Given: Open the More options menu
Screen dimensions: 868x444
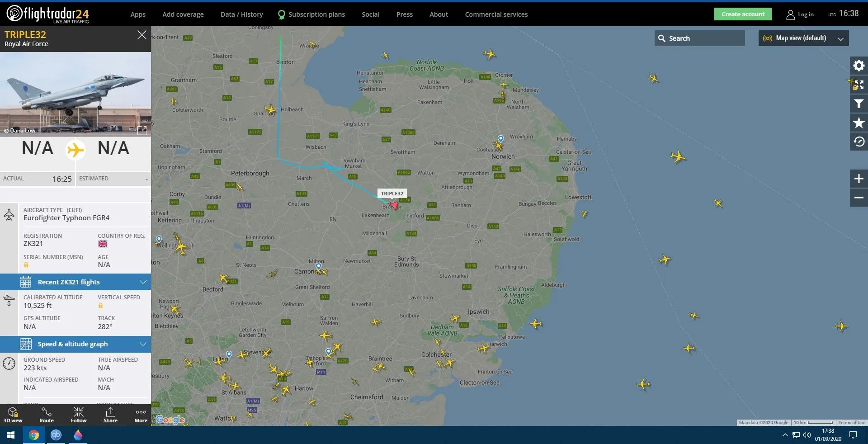Looking at the screenshot, I should click(141, 415).
